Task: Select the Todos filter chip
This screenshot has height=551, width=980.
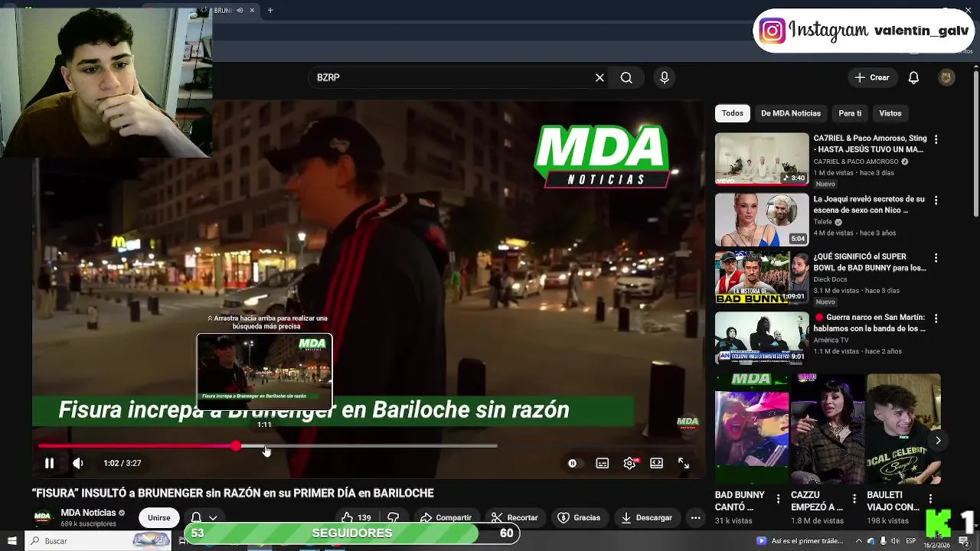Action: coord(733,113)
